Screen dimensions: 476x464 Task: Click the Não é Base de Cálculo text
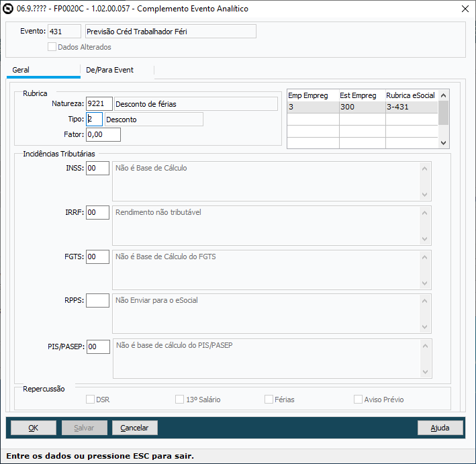click(x=151, y=168)
